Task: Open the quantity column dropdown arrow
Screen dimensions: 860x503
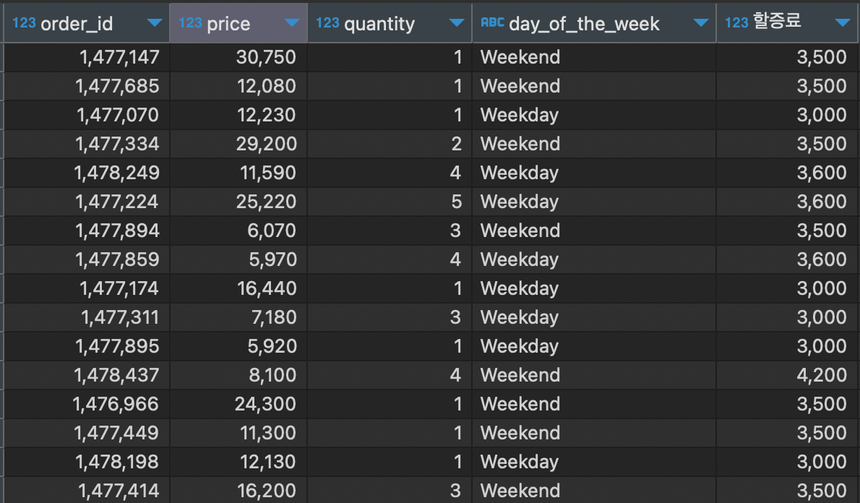Action: [x=456, y=23]
